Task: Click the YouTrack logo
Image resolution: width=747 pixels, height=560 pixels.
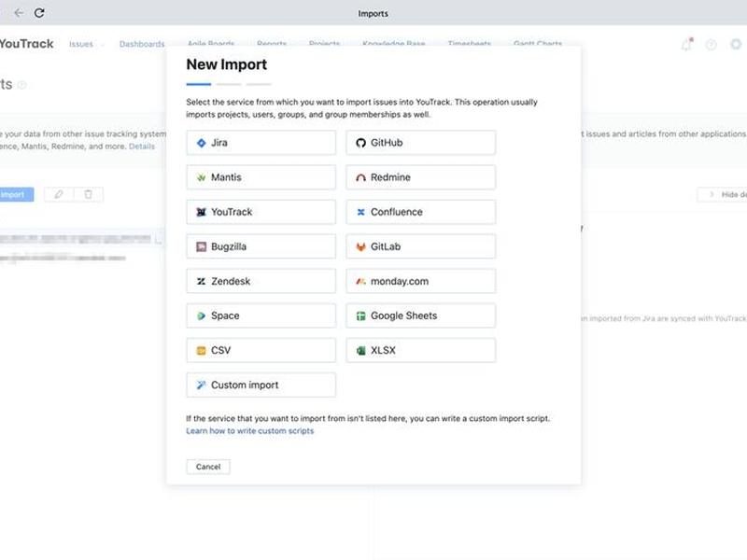Action: pos(26,44)
